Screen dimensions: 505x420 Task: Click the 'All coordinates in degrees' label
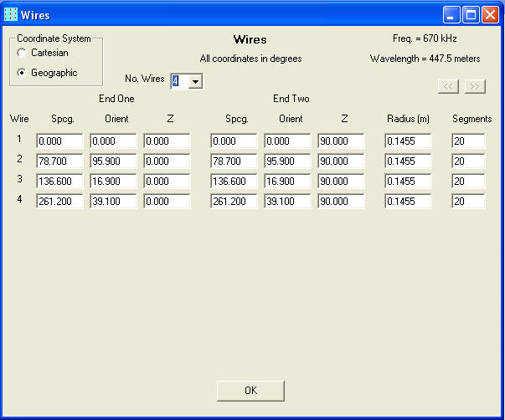click(250, 59)
